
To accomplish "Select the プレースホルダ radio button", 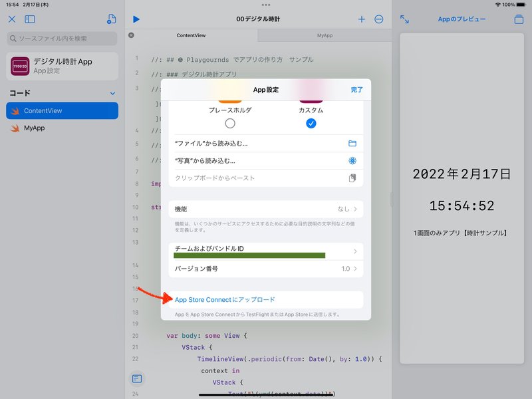I will (x=230, y=124).
